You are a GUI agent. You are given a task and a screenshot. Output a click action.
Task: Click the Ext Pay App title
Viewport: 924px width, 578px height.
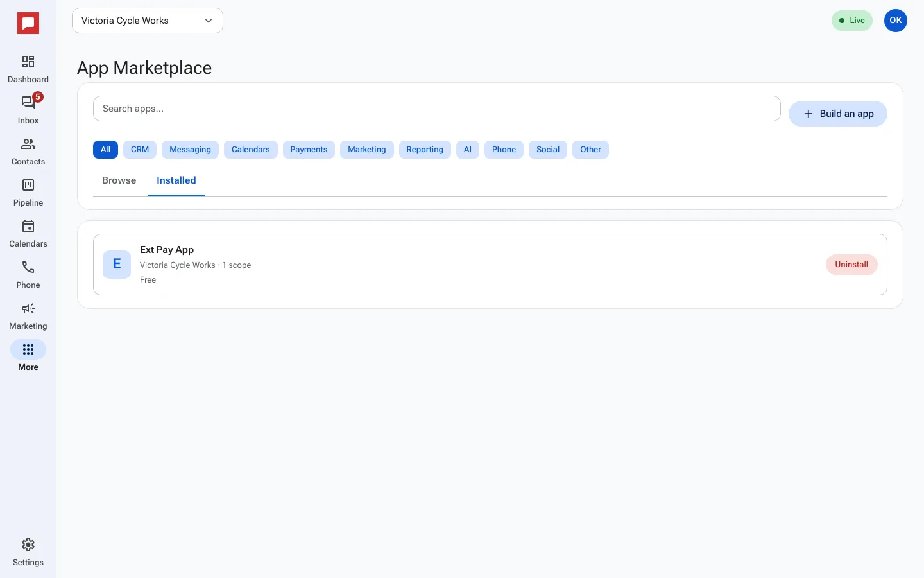pos(167,250)
